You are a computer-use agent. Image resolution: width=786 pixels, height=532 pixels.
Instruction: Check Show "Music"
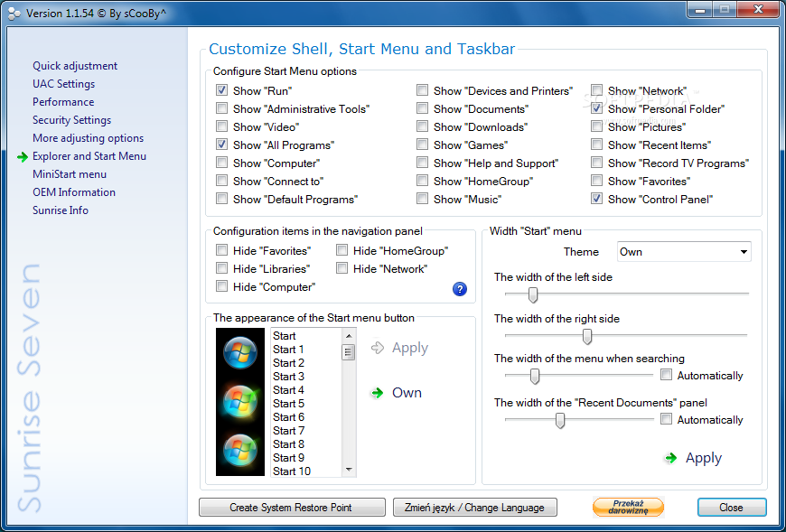422,199
